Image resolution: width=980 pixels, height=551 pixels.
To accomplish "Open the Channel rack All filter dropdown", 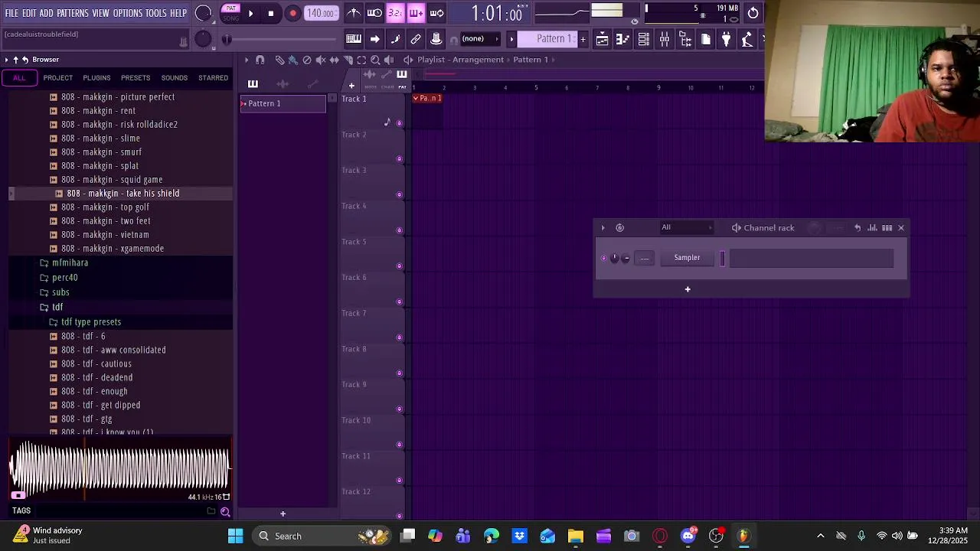I will click(x=685, y=227).
